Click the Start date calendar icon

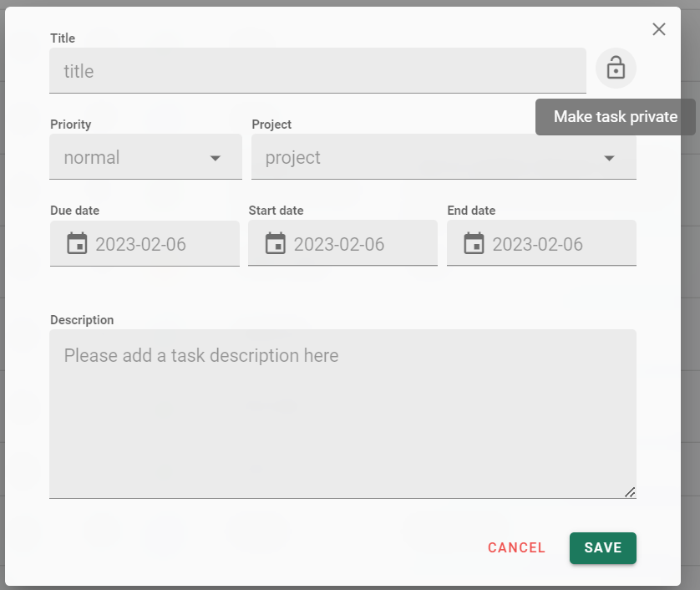tap(275, 243)
